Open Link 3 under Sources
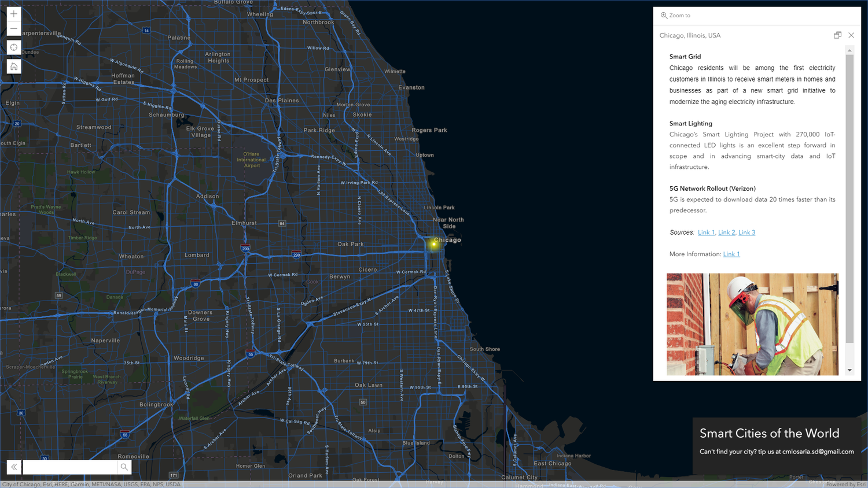 pyautogui.click(x=746, y=232)
